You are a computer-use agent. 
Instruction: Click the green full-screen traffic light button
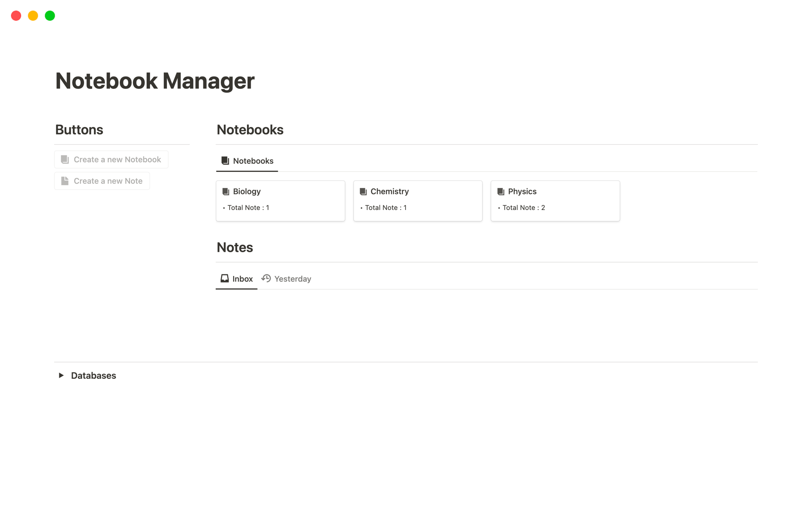click(49, 16)
